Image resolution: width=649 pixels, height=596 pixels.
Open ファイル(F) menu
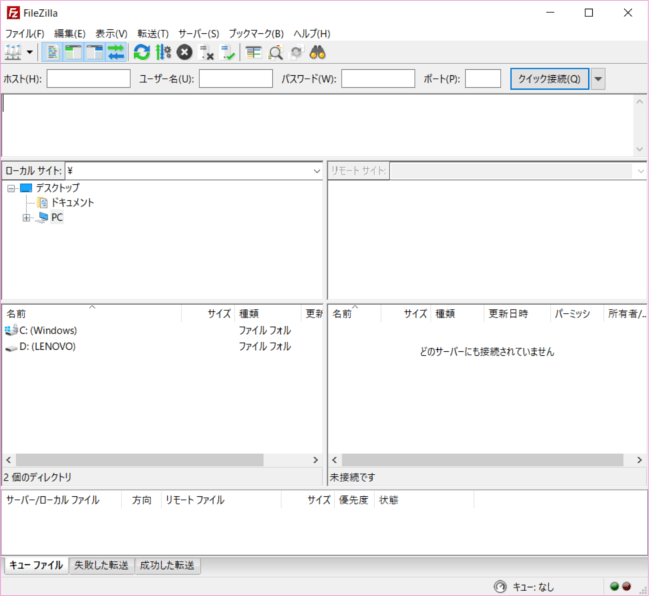25,34
